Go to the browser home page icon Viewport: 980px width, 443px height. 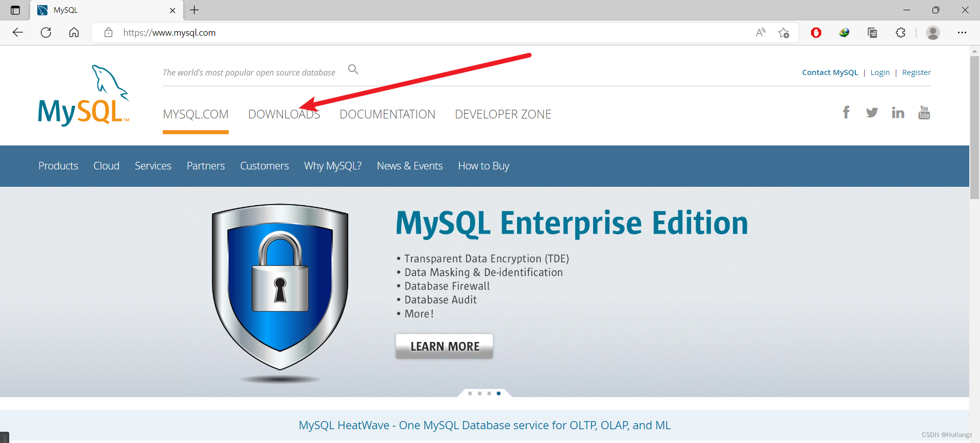tap(74, 33)
